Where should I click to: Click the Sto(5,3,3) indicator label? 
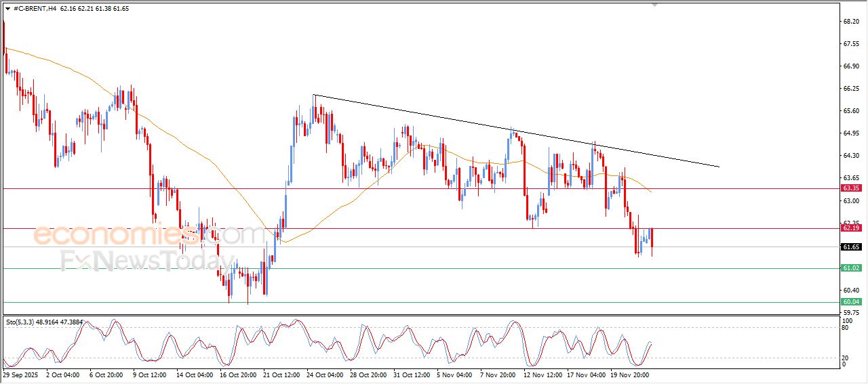coord(24,322)
